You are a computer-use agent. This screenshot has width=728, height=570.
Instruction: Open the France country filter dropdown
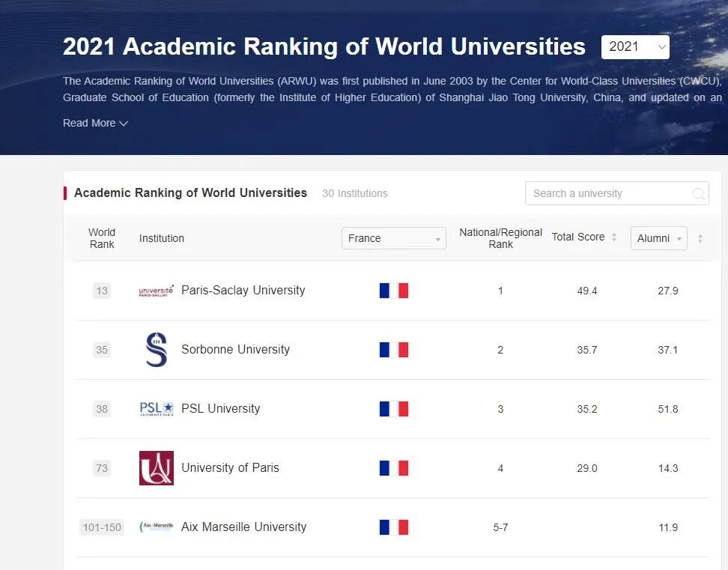click(394, 238)
